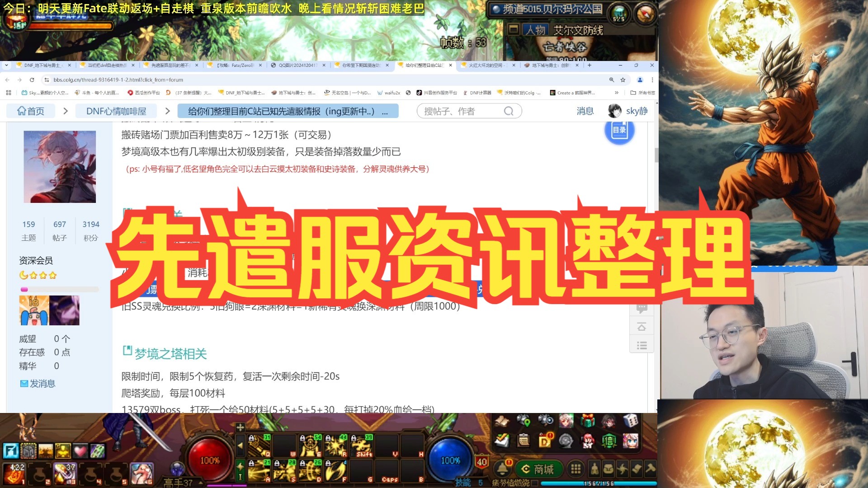Open the grid menu icon beside 商城
The height and width of the screenshot is (488, 868).
(x=576, y=469)
